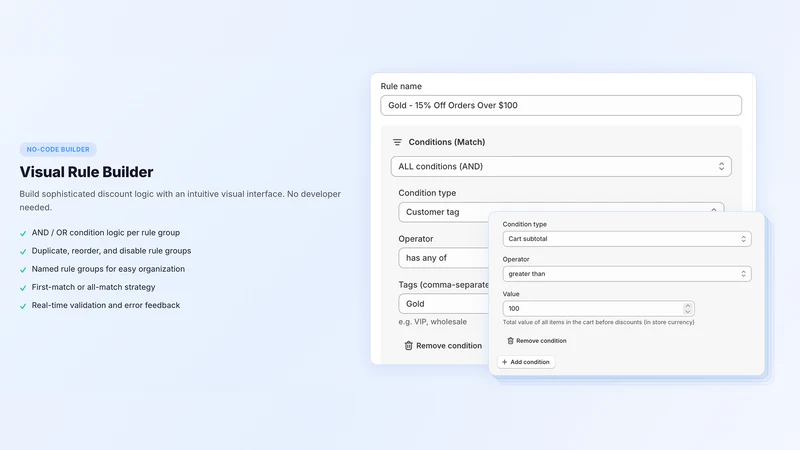Viewport: 800px width, 450px height.
Task: Open the Cart subtotal condition type dropdown
Action: coord(627,239)
